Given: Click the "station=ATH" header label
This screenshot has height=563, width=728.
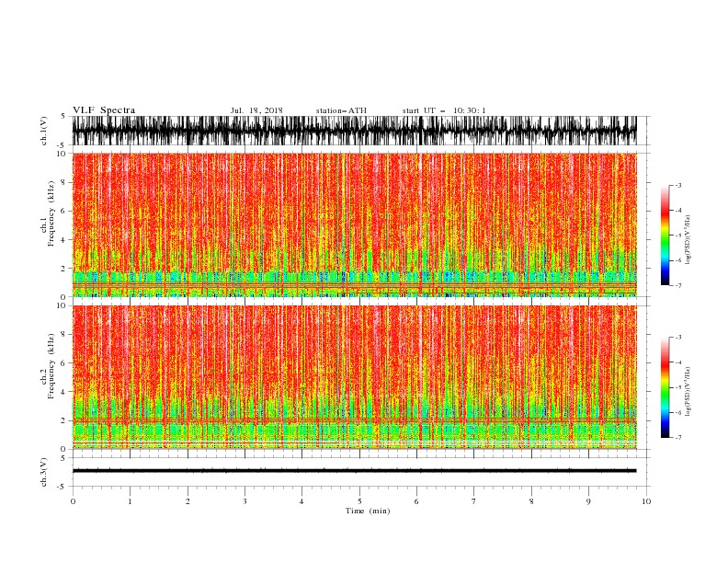Looking at the screenshot, I should click(341, 110).
